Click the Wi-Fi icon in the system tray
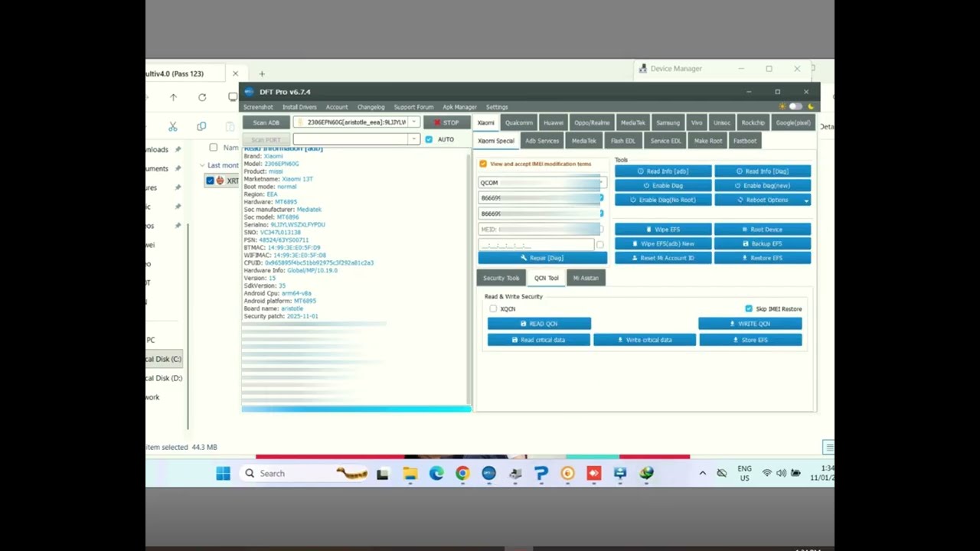 pyautogui.click(x=766, y=473)
